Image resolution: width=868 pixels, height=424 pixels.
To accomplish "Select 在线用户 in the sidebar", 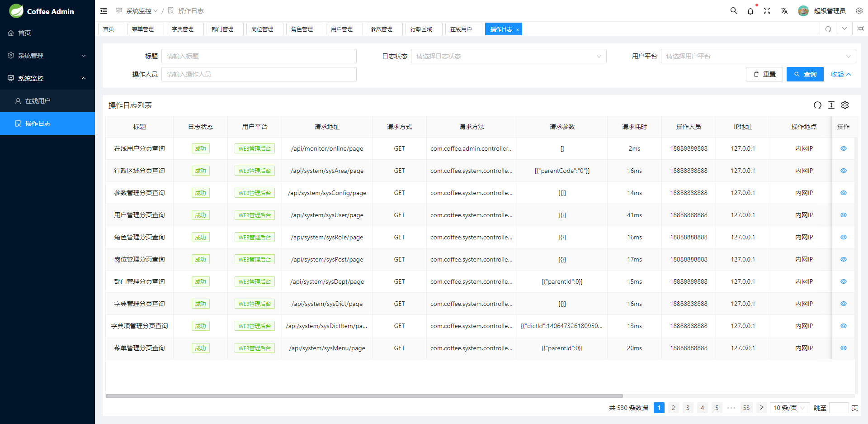I will click(x=38, y=101).
